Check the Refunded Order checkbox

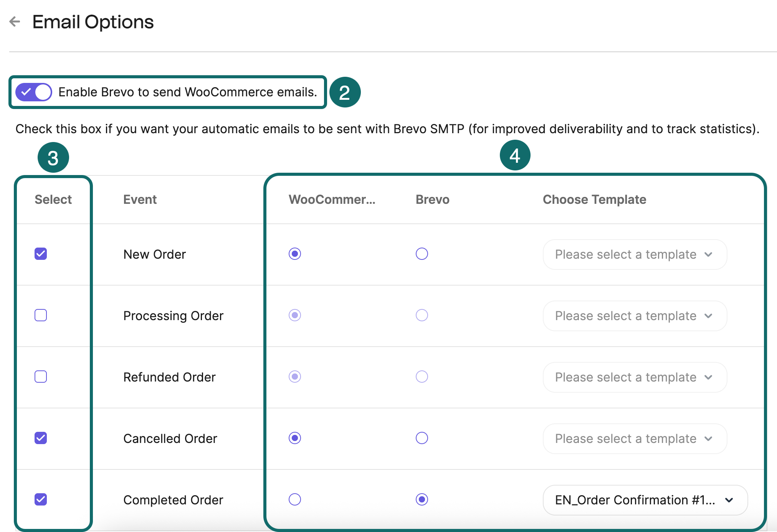click(x=40, y=377)
